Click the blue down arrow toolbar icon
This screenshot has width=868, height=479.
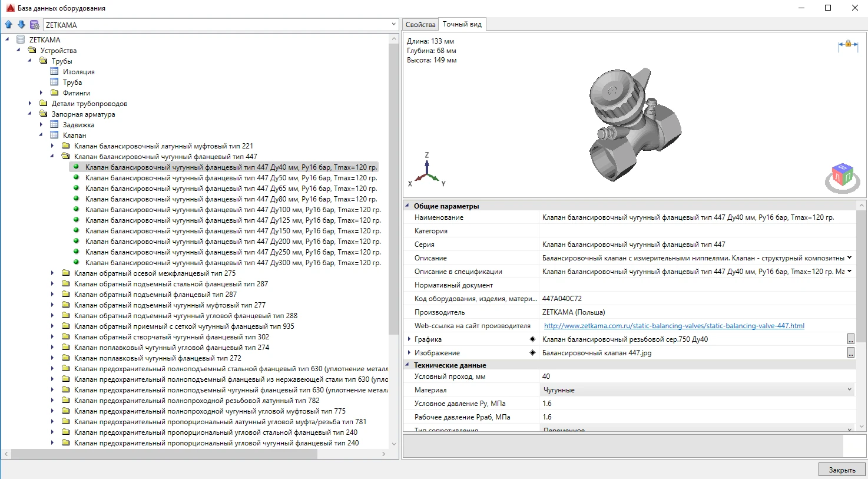click(x=21, y=25)
